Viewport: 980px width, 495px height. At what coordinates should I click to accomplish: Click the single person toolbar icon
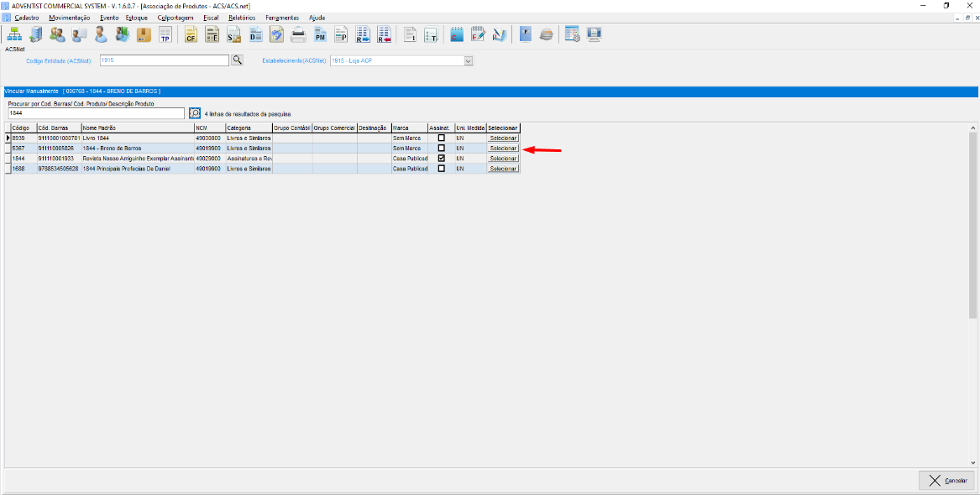(101, 34)
